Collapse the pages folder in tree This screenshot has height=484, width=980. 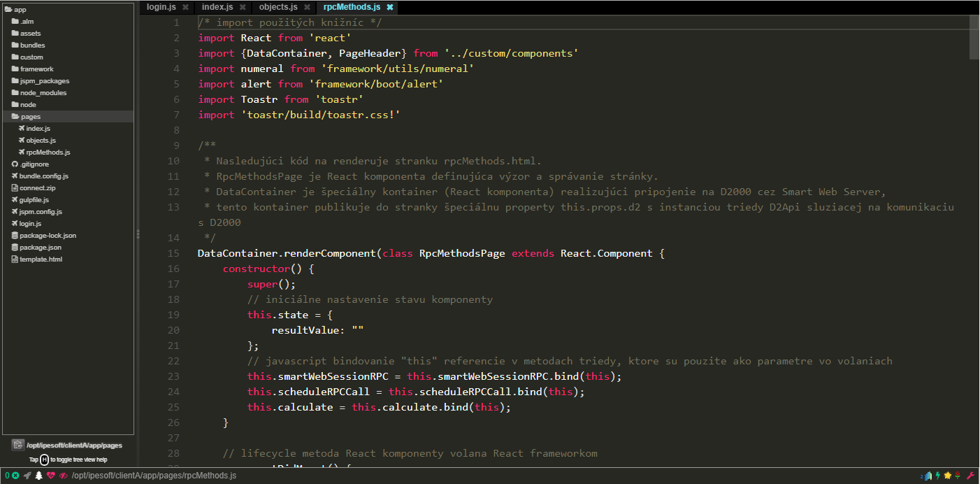click(30, 117)
